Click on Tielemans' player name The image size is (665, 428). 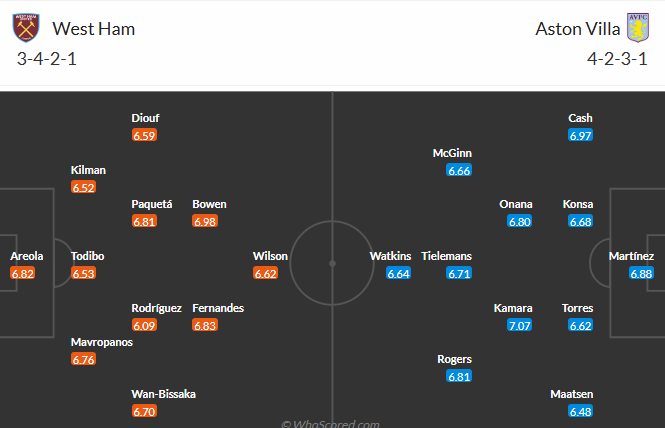click(x=446, y=256)
